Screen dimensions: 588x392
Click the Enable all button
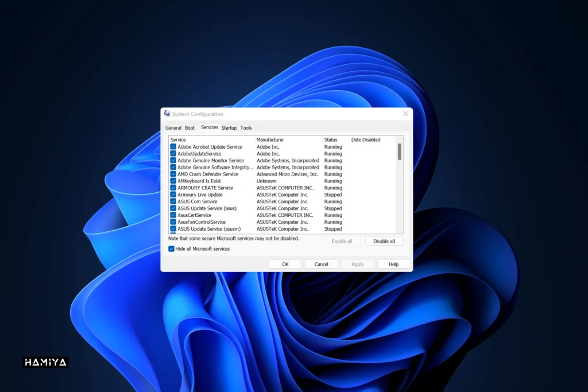tap(342, 242)
